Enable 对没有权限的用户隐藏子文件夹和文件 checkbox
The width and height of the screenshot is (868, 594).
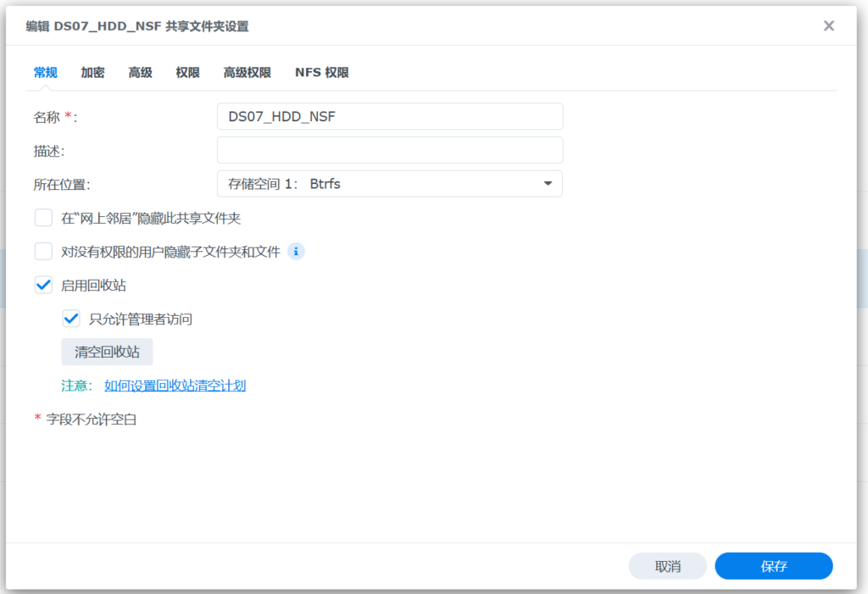(x=43, y=252)
